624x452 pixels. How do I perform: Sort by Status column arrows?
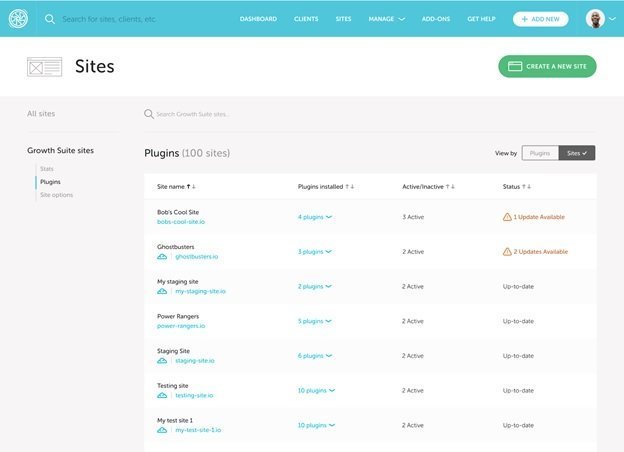coord(526,187)
